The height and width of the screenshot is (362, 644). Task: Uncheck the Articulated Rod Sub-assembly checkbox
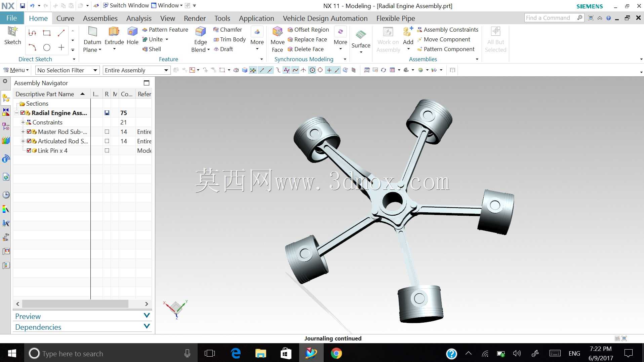[x=29, y=141]
